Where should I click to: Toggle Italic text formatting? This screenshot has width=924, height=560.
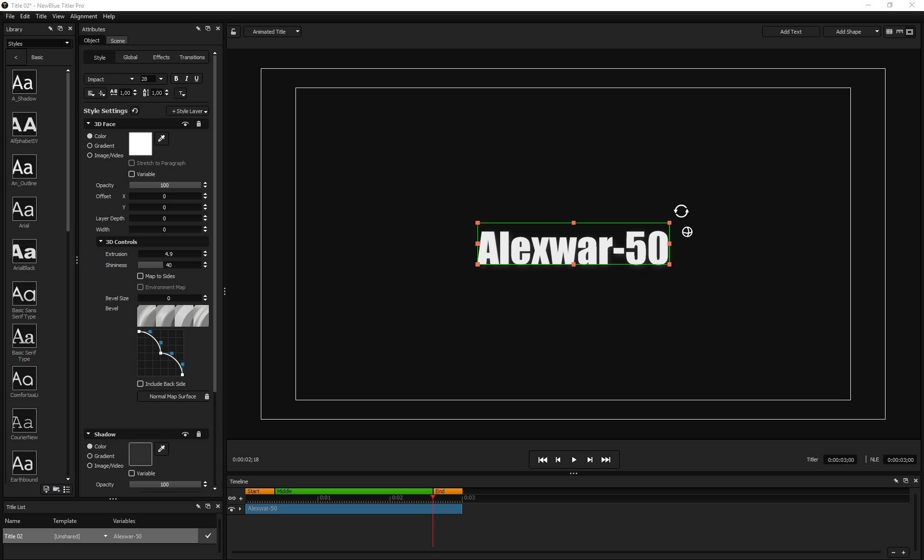click(x=186, y=79)
